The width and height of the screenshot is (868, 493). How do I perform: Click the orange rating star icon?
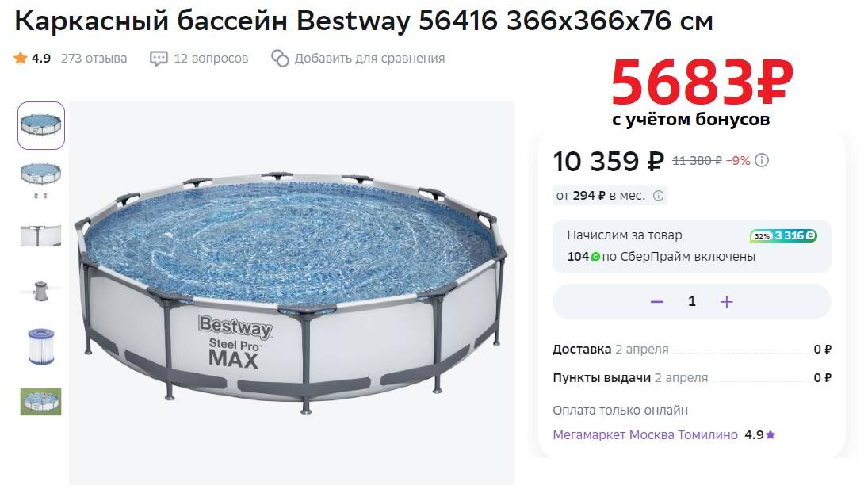click(x=20, y=59)
